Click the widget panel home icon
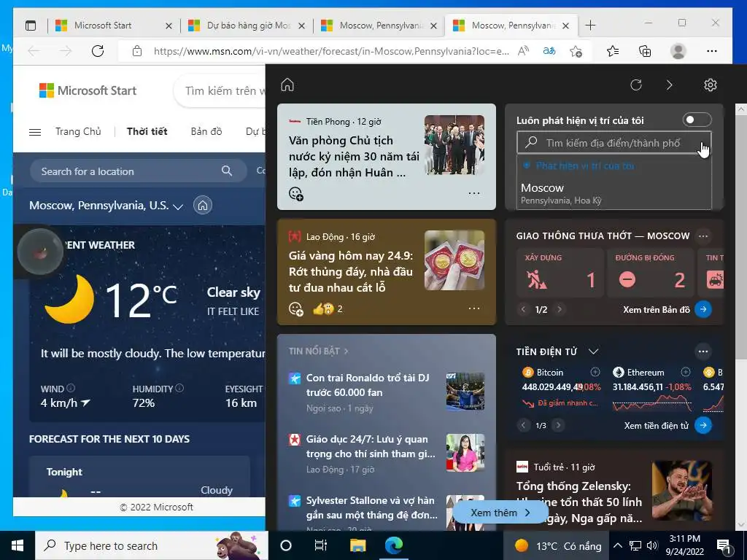747x560 pixels. (287, 85)
